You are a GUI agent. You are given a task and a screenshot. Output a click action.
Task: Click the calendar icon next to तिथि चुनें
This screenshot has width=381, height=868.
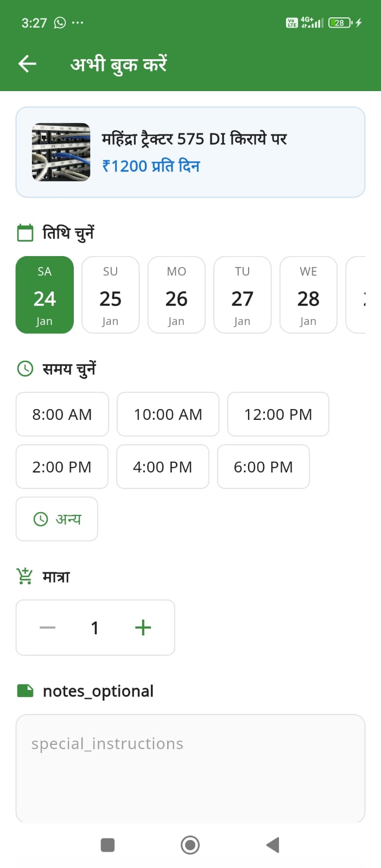point(25,232)
